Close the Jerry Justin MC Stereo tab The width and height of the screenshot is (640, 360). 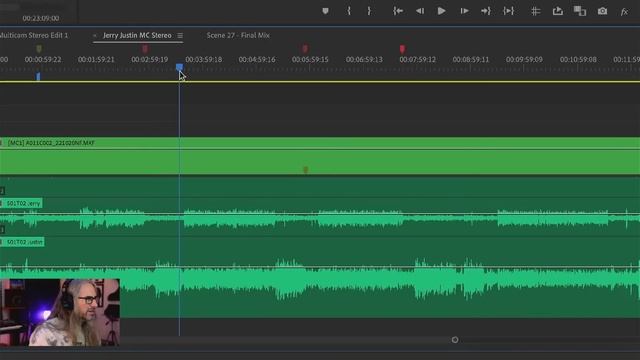click(x=95, y=36)
